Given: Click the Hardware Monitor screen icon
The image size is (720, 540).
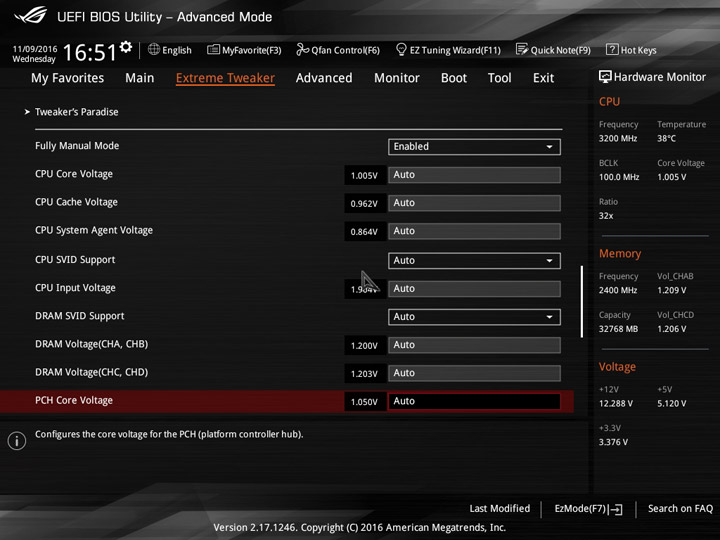Looking at the screenshot, I should pos(605,77).
